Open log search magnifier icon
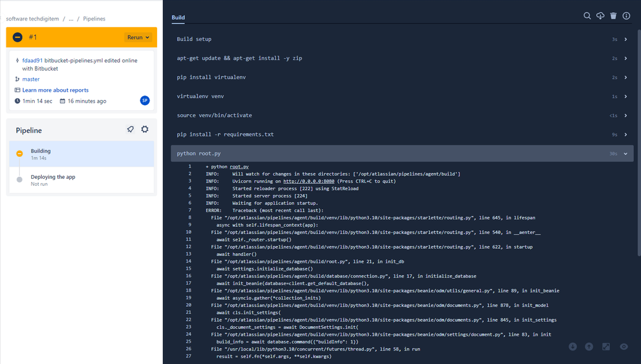Image resolution: width=641 pixels, height=364 pixels. [x=587, y=16]
